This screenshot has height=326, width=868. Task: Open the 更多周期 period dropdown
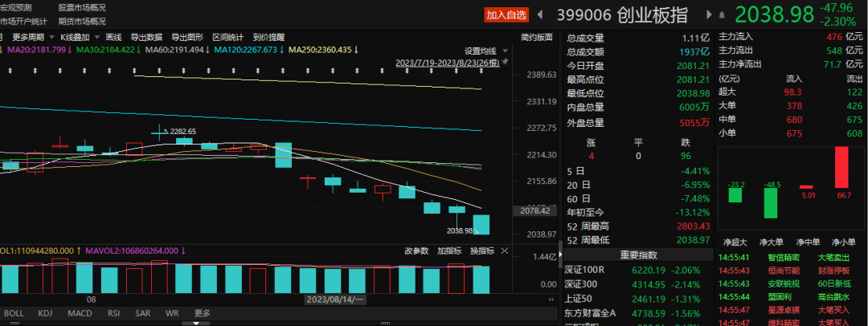pyautogui.click(x=33, y=37)
